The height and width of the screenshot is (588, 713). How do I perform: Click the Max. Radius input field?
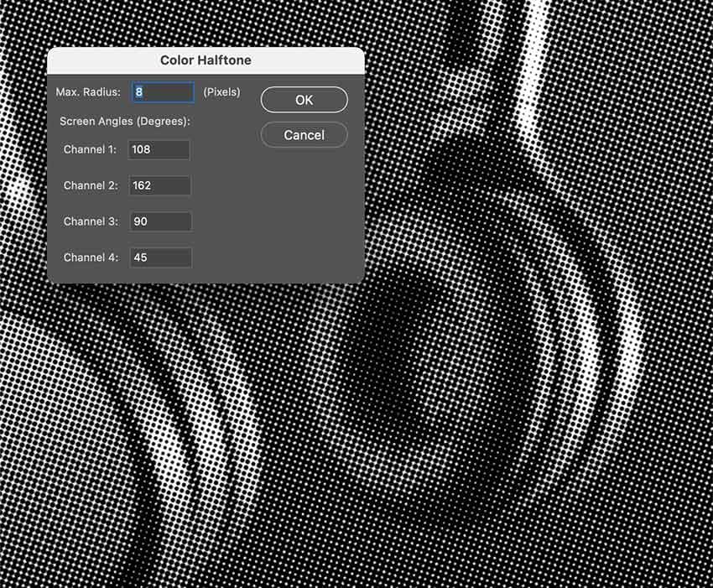pos(162,91)
